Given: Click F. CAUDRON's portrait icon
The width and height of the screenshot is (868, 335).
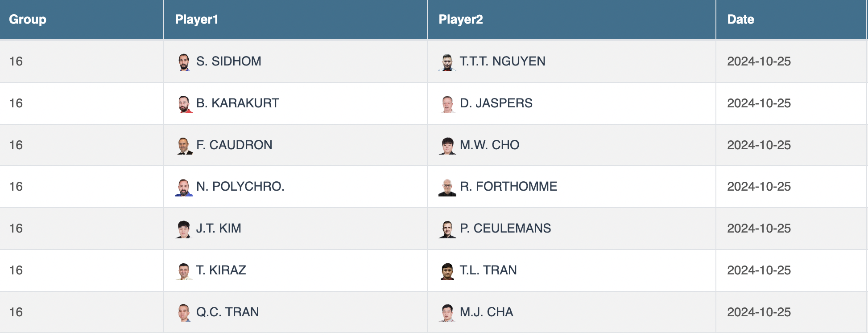Looking at the screenshot, I should click(x=184, y=146).
